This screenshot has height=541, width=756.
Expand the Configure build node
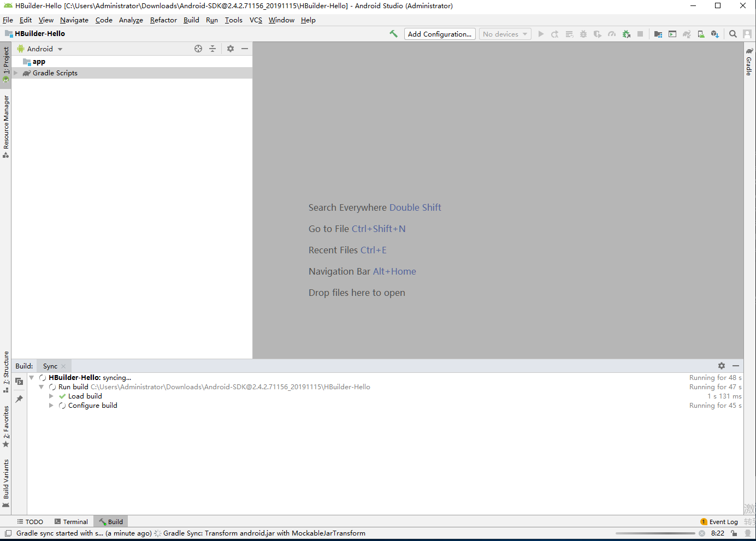point(51,406)
